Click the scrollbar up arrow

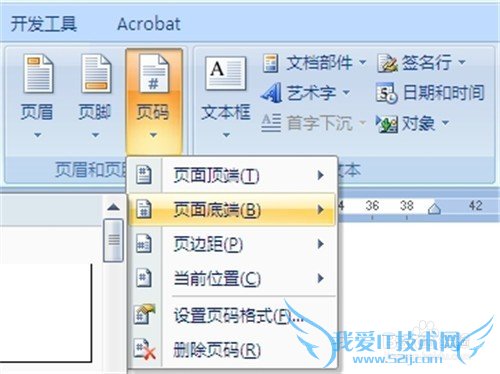[x=113, y=207]
